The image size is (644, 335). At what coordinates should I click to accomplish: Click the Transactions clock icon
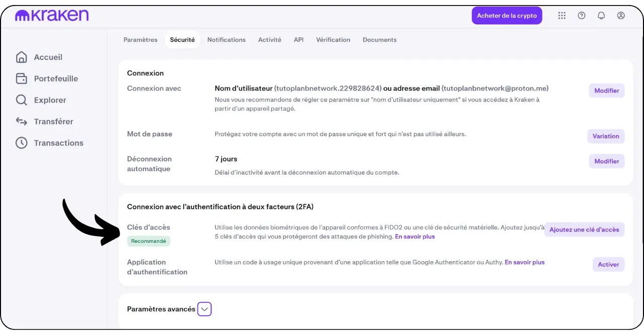point(22,143)
